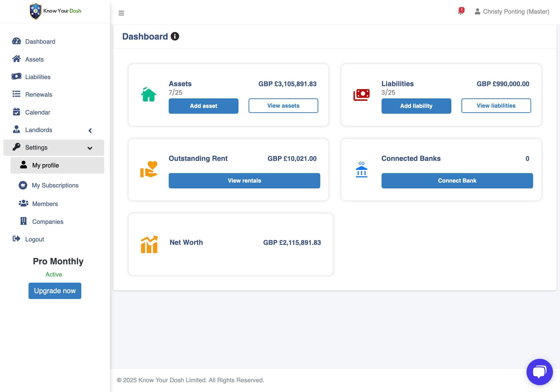Click the red Liabilities money icon

[361, 95]
